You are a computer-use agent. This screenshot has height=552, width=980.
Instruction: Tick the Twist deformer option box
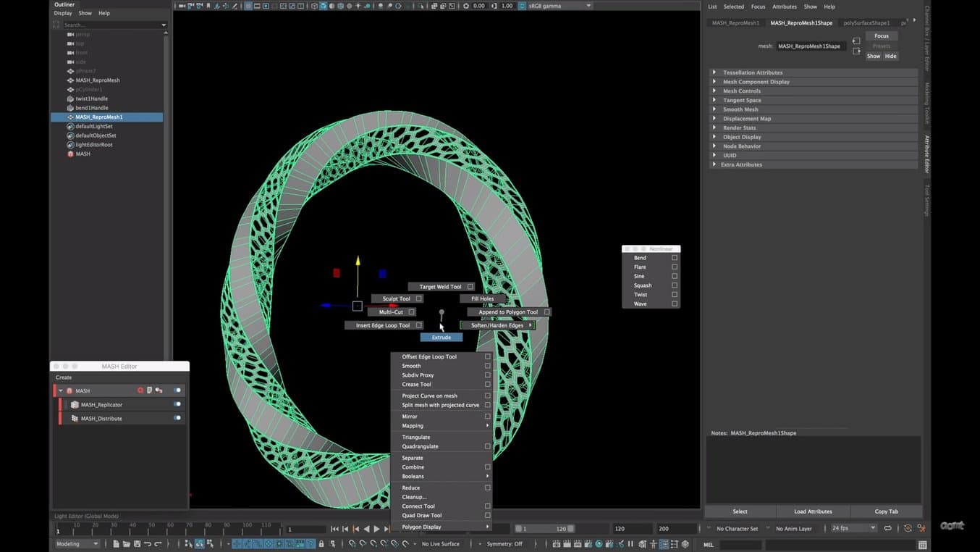coord(675,295)
